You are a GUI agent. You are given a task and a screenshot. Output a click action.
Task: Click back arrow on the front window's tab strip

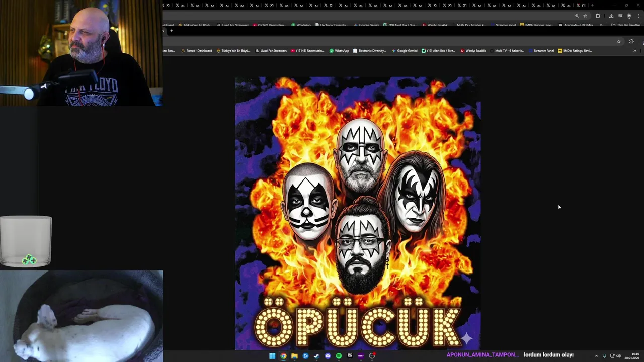click(163, 31)
